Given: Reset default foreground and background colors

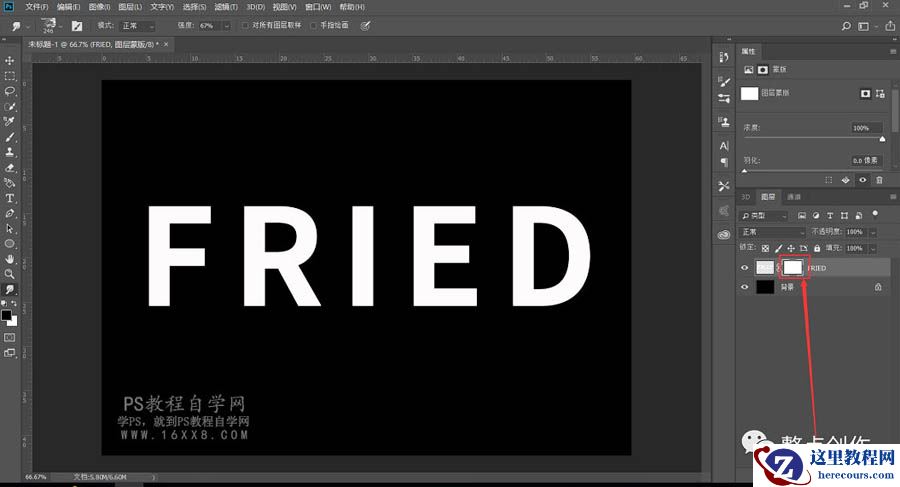Looking at the screenshot, I should pos(4,303).
